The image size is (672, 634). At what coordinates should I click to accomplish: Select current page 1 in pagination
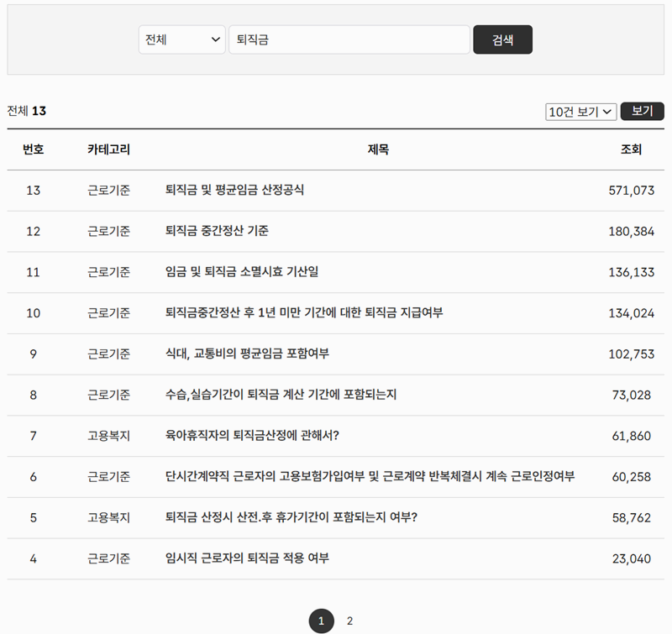(x=321, y=621)
